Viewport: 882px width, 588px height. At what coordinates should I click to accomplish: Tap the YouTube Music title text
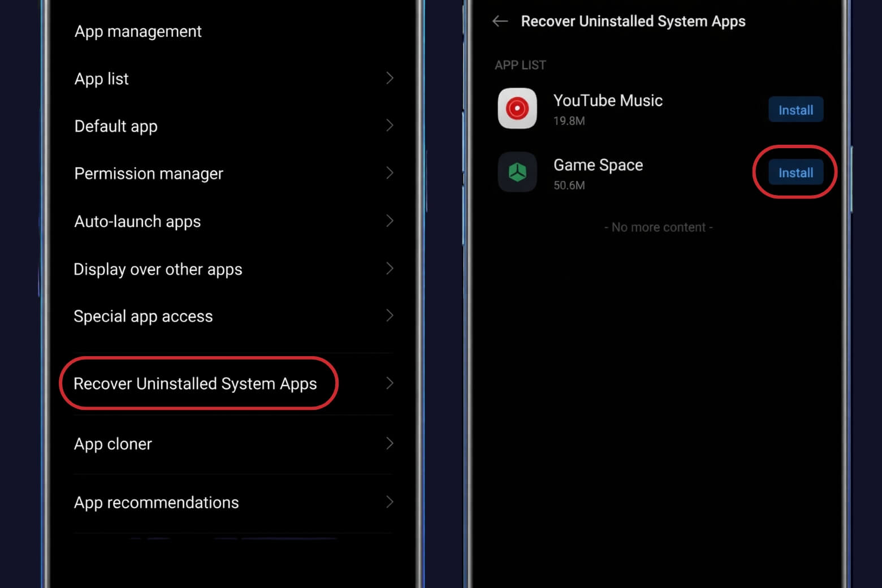(x=608, y=101)
